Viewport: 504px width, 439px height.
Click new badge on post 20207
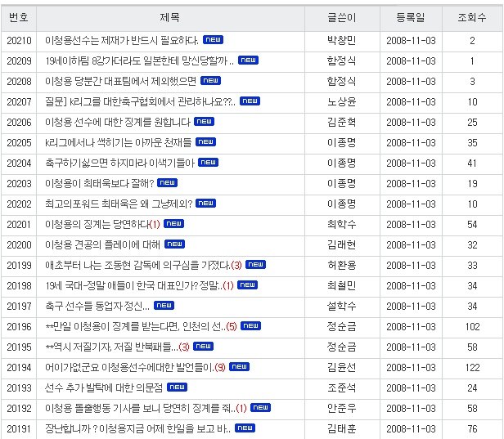pos(250,101)
